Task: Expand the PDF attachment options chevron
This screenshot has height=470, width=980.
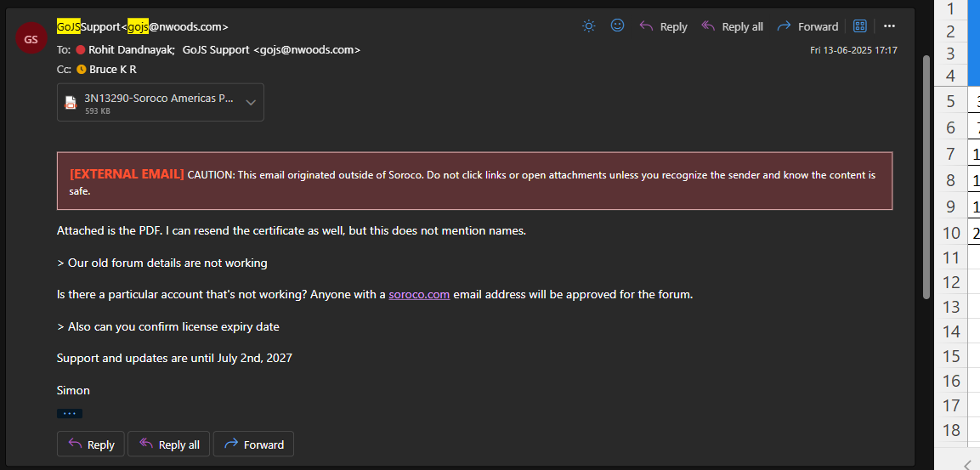Action: 251,102
